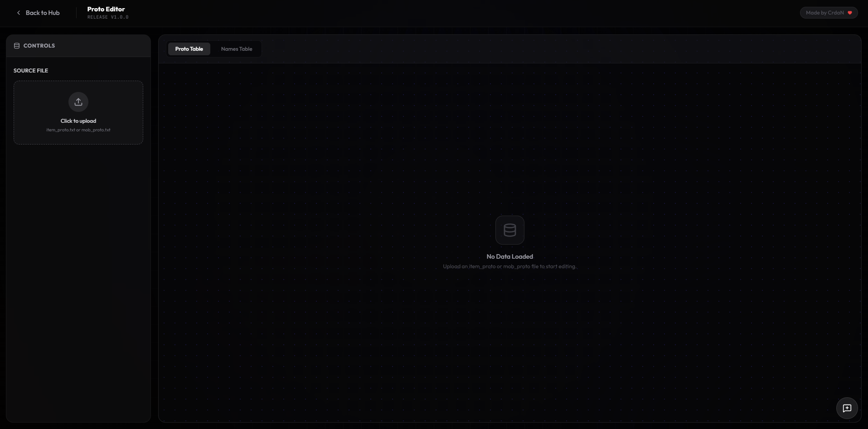Click the 'Click to upload' text
Screen dimensions: 868x429
click(78, 121)
